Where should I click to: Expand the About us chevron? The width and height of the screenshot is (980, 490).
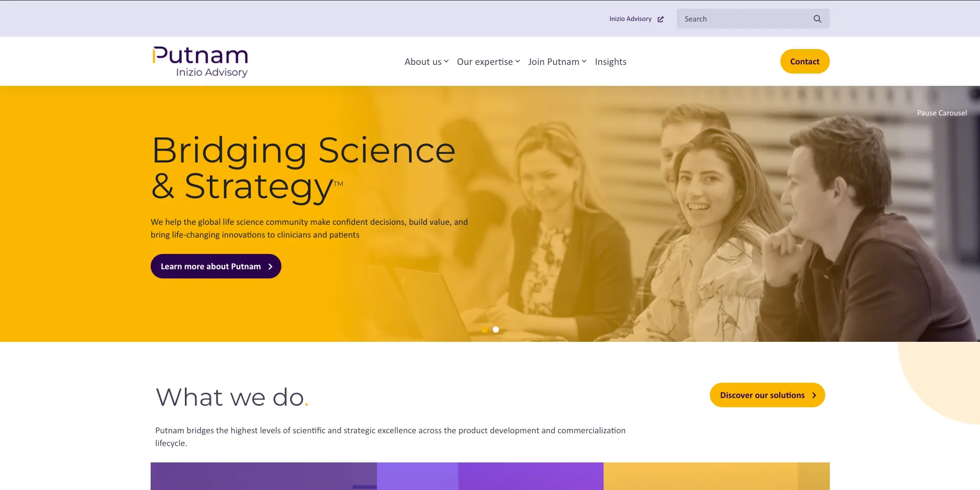[x=446, y=61]
